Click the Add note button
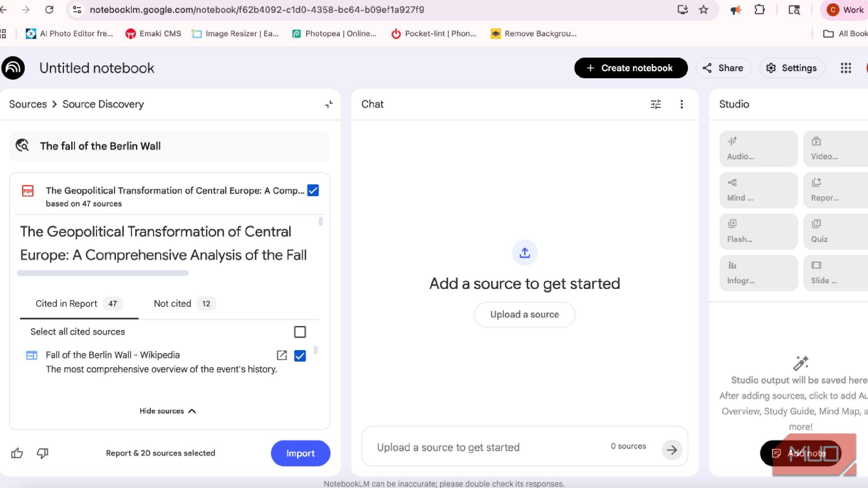The image size is (868, 488). tap(800, 453)
